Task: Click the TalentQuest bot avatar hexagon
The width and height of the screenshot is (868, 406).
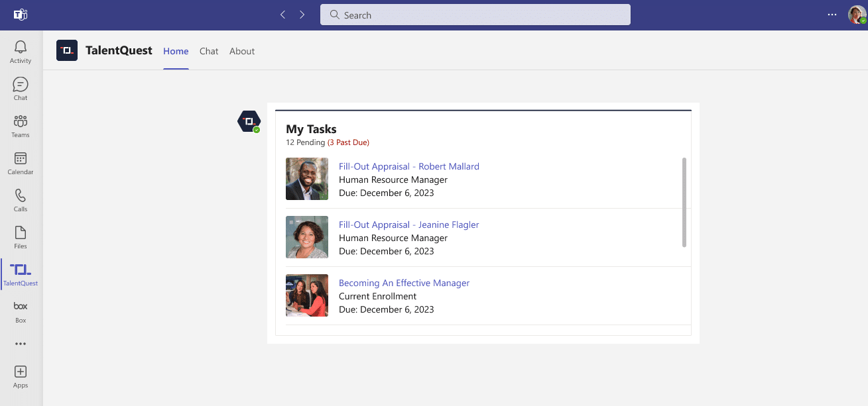Action: [249, 121]
